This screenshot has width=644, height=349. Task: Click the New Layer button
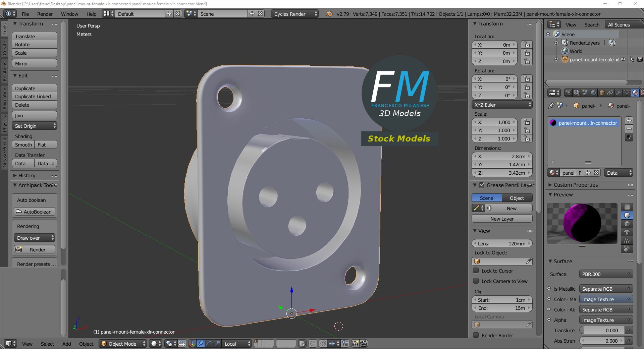502,219
